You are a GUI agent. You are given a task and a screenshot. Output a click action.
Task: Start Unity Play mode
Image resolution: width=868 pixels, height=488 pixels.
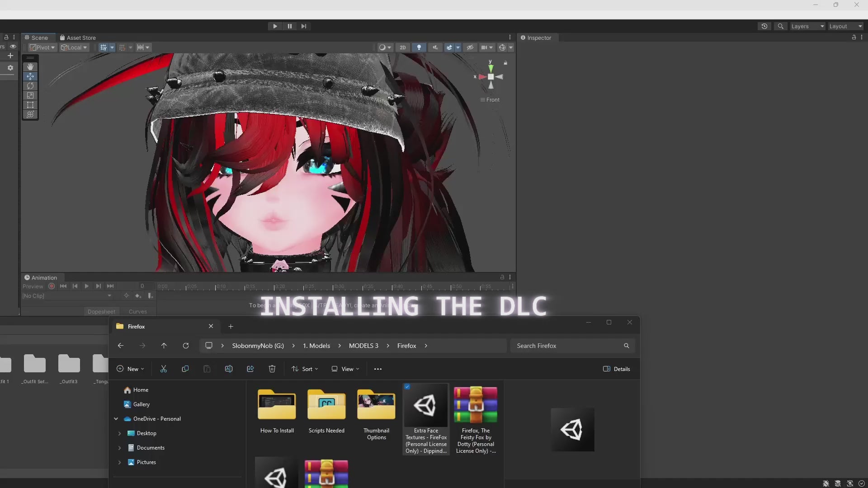click(275, 26)
